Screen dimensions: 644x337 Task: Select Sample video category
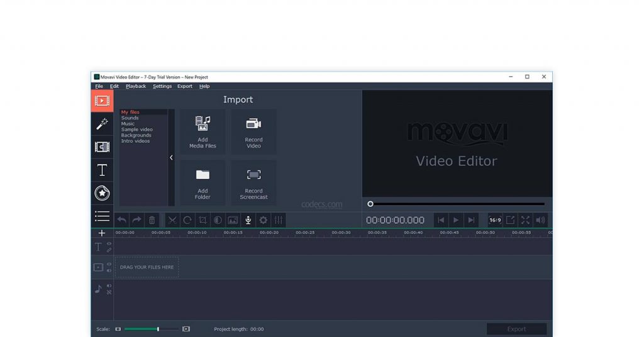pyautogui.click(x=136, y=130)
